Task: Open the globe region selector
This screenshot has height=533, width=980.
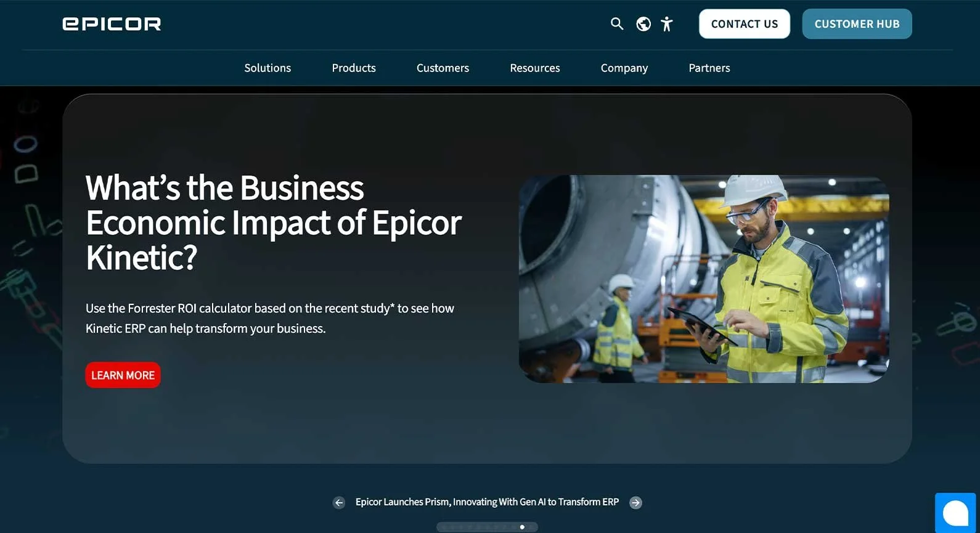Action: pyautogui.click(x=643, y=24)
